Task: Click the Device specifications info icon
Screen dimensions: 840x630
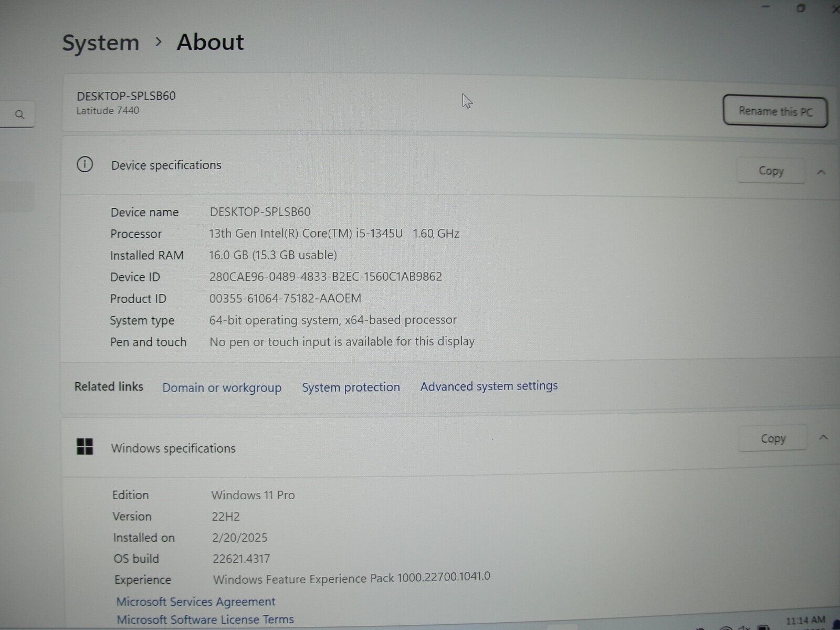Action: pyautogui.click(x=85, y=164)
